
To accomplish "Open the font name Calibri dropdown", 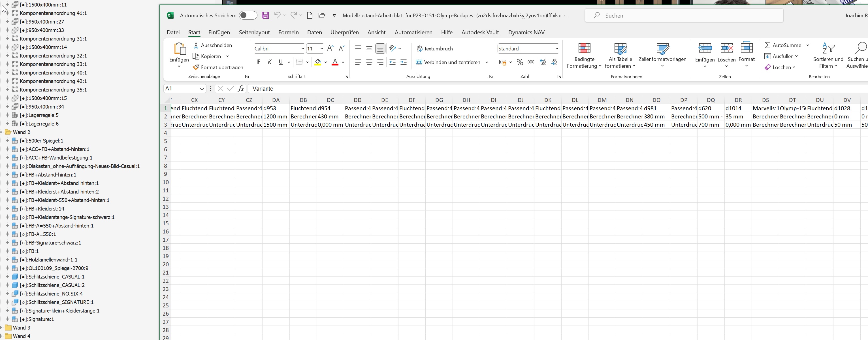I will (x=302, y=48).
